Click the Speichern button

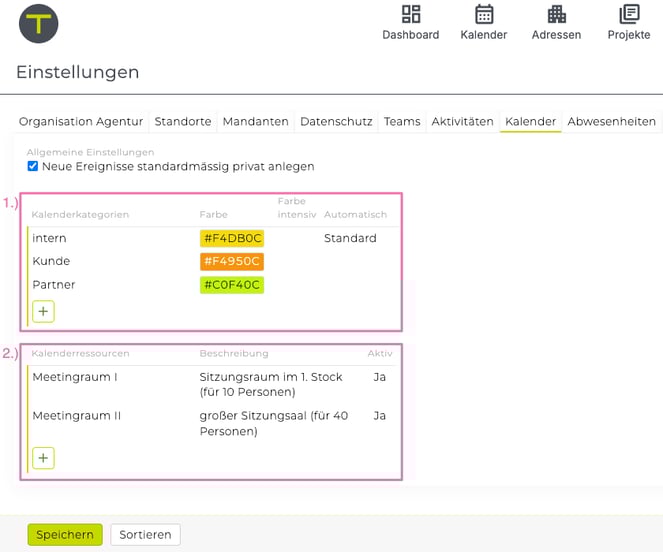[x=65, y=535]
